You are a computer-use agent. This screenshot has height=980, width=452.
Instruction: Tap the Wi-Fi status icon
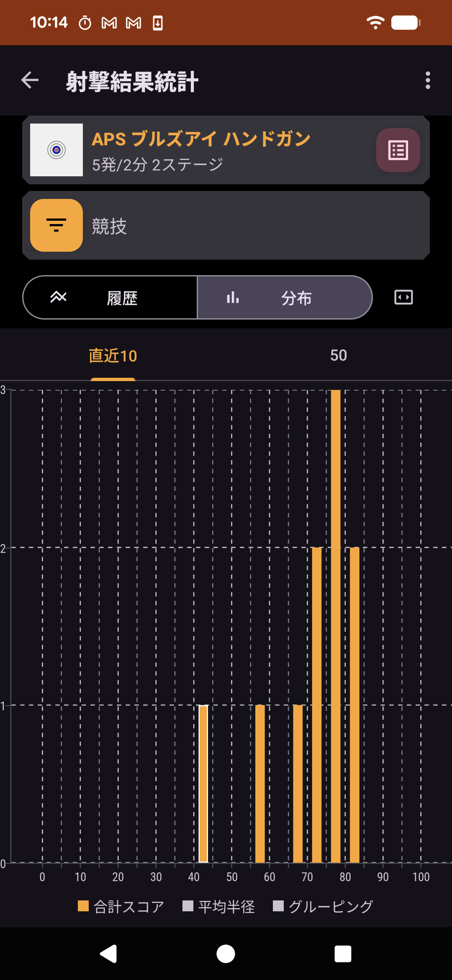point(375,23)
